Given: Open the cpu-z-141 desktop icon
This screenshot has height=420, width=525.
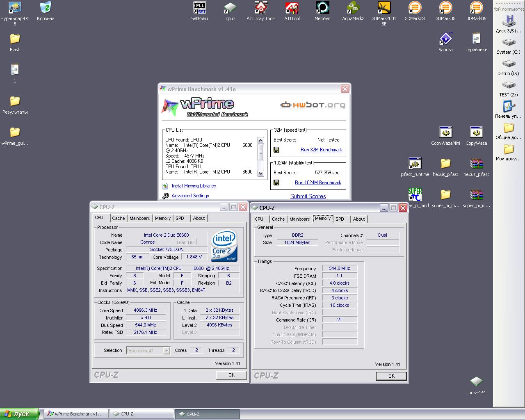Looking at the screenshot, I should pyautogui.click(x=476, y=381).
